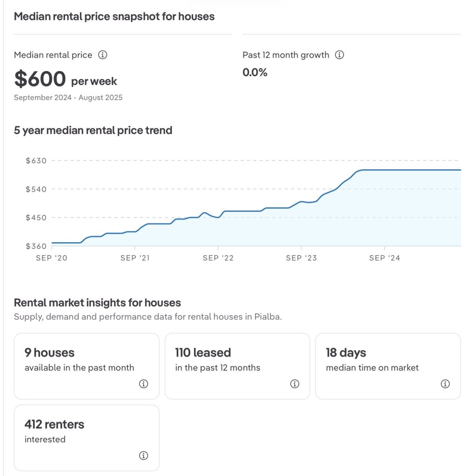Click info icon in 110 leased card
Viewport: 468px width, 476px height.
pyautogui.click(x=294, y=384)
